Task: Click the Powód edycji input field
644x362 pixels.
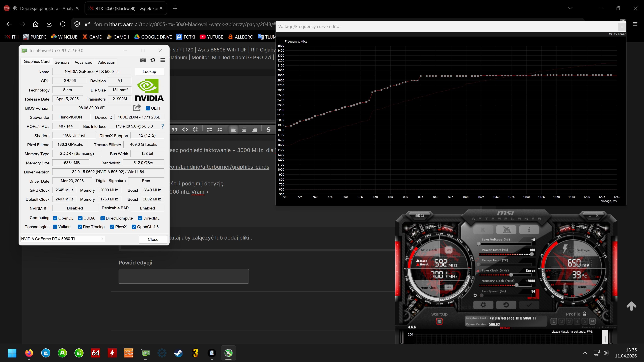Action: coord(183,276)
